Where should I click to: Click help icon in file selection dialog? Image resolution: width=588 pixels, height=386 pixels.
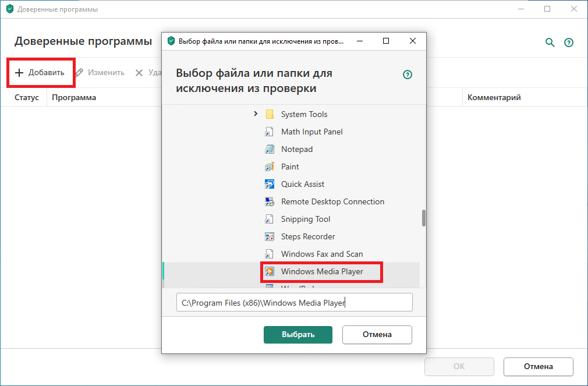pyautogui.click(x=408, y=75)
